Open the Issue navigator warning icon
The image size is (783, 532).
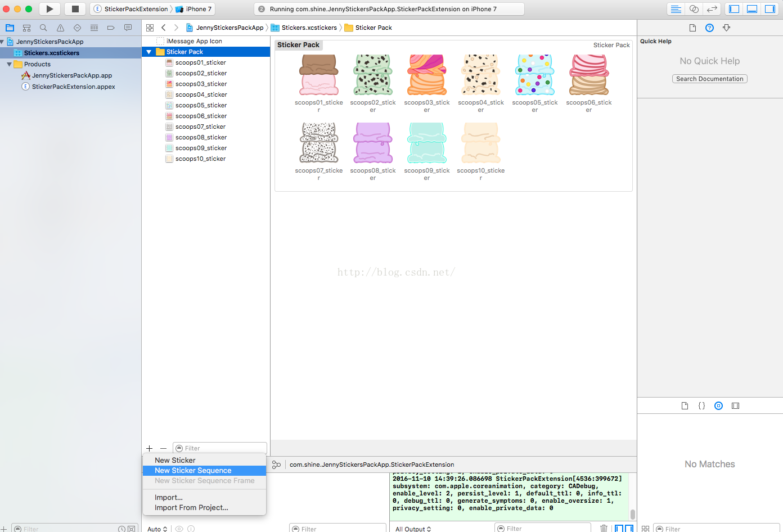[x=60, y=28]
